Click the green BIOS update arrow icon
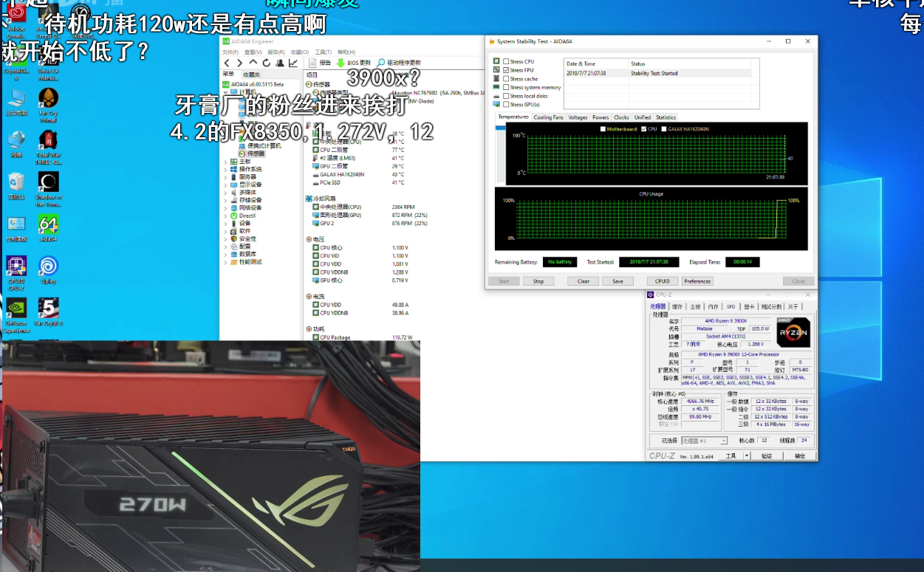924x572 pixels. [x=340, y=63]
